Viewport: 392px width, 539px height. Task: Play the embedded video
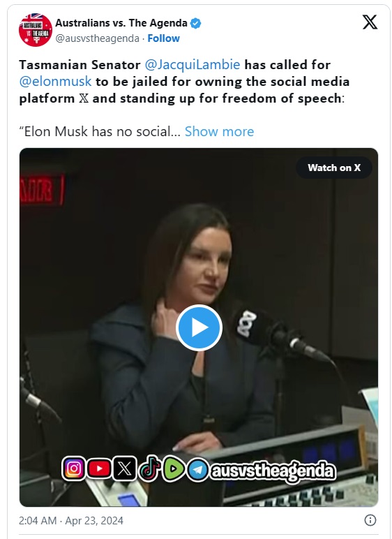coord(199,328)
